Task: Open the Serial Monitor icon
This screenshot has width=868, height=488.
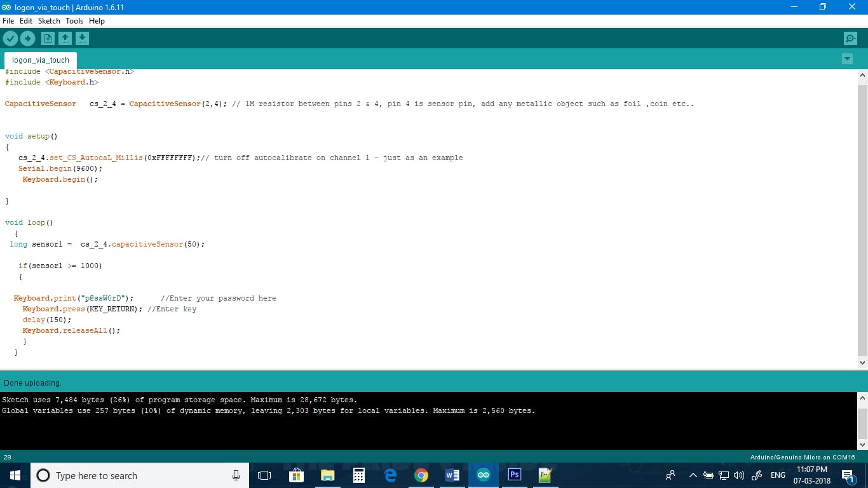Action: pyautogui.click(x=850, y=39)
